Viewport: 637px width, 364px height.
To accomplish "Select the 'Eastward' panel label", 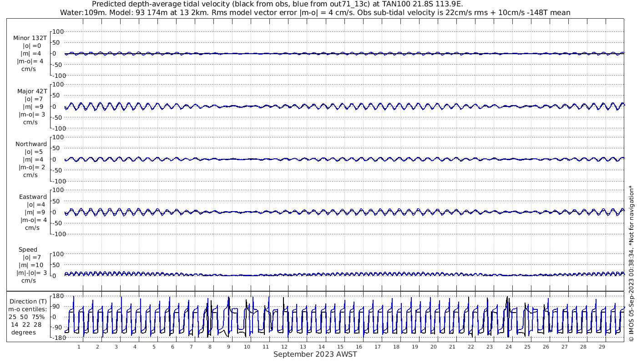I will tap(33, 197).
